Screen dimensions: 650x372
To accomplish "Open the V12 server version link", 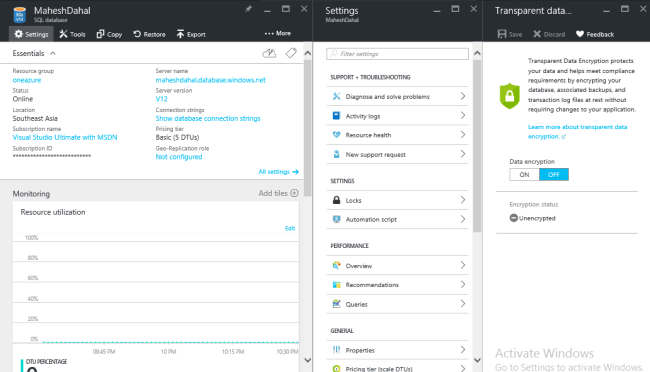I will tap(162, 99).
